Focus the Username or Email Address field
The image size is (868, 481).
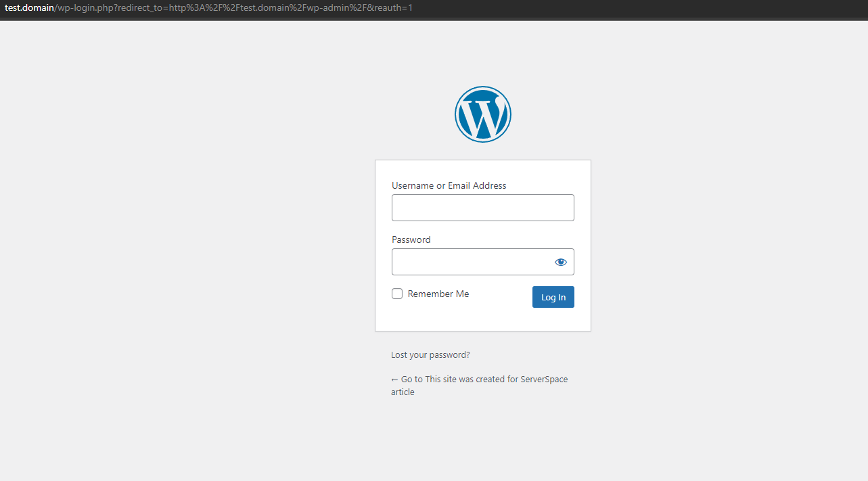click(483, 208)
